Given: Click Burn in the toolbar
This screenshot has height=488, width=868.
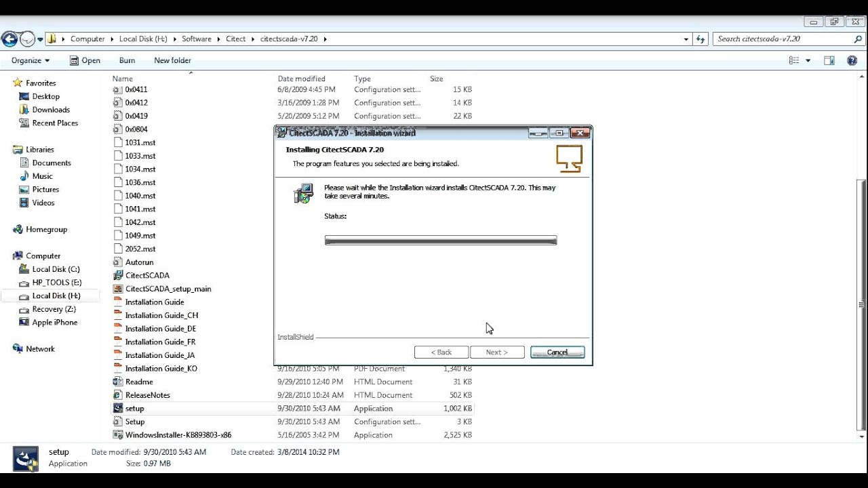Looking at the screenshot, I should [x=127, y=60].
